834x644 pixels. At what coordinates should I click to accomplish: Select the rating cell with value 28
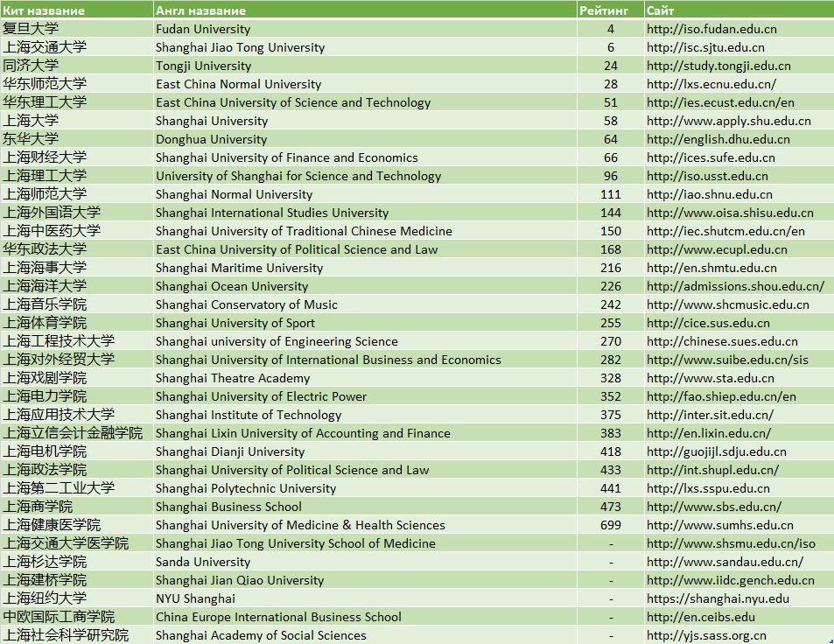[x=611, y=84]
